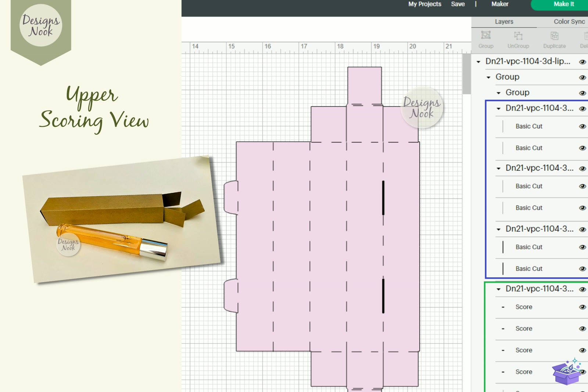The height and width of the screenshot is (392, 588).
Task: Click the Group icon in Layers toolbar
Action: coord(486,40)
